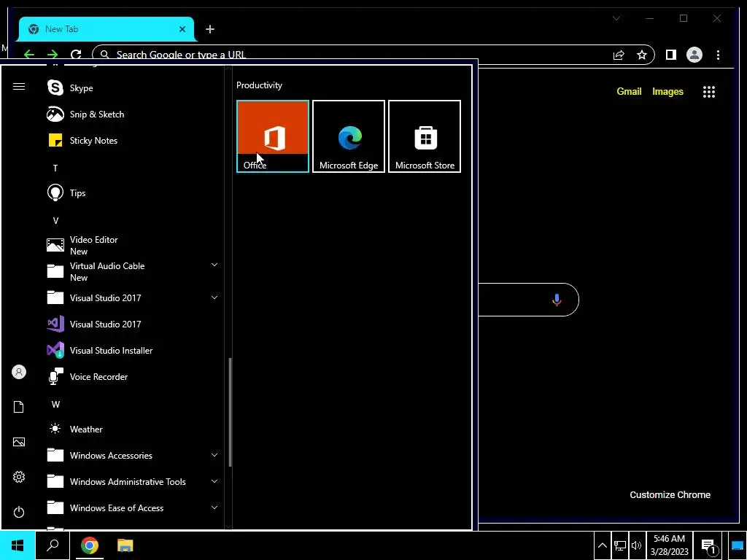Image resolution: width=747 pixels, height=560 pixels.
Task: Switch to Chrome on the taskbar
Action: [x=89, y=545]
